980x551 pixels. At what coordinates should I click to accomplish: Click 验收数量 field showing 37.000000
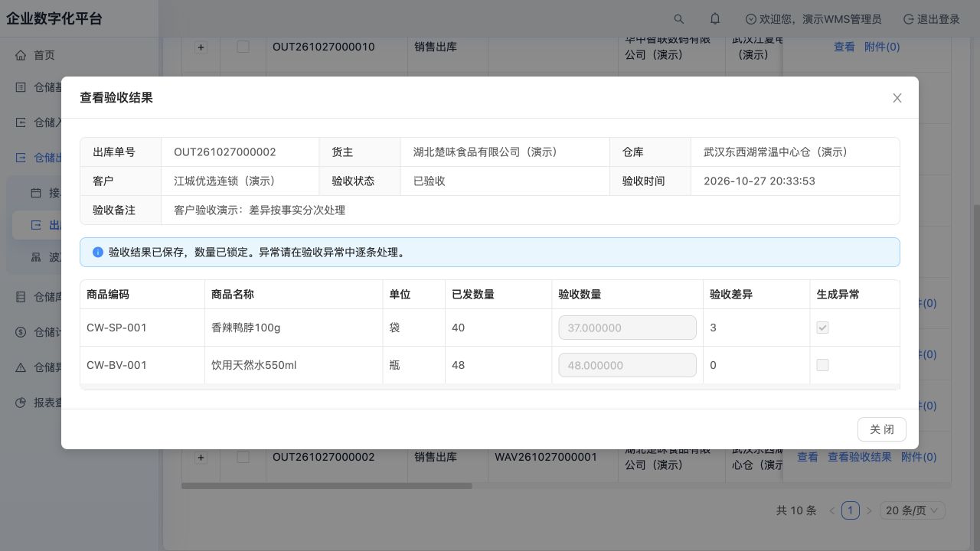[627, 328]
